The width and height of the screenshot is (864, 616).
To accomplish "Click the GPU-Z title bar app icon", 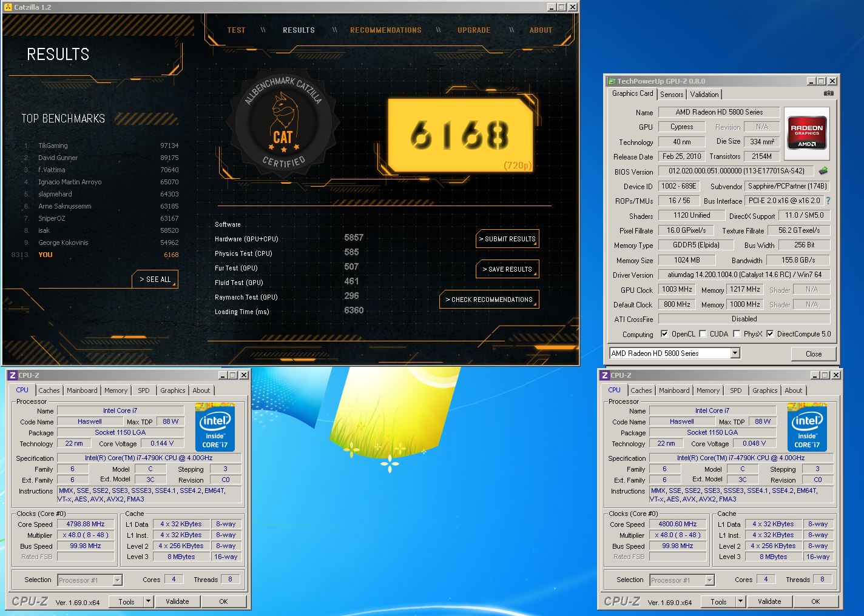I will click(612, 81).
